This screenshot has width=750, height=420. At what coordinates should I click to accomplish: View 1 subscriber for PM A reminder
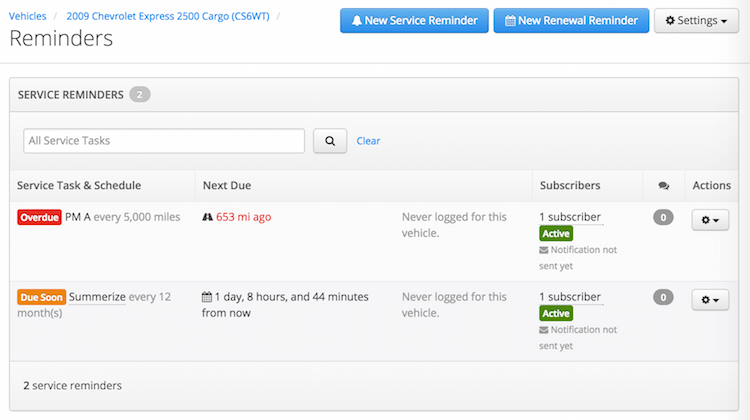point(570,216)
